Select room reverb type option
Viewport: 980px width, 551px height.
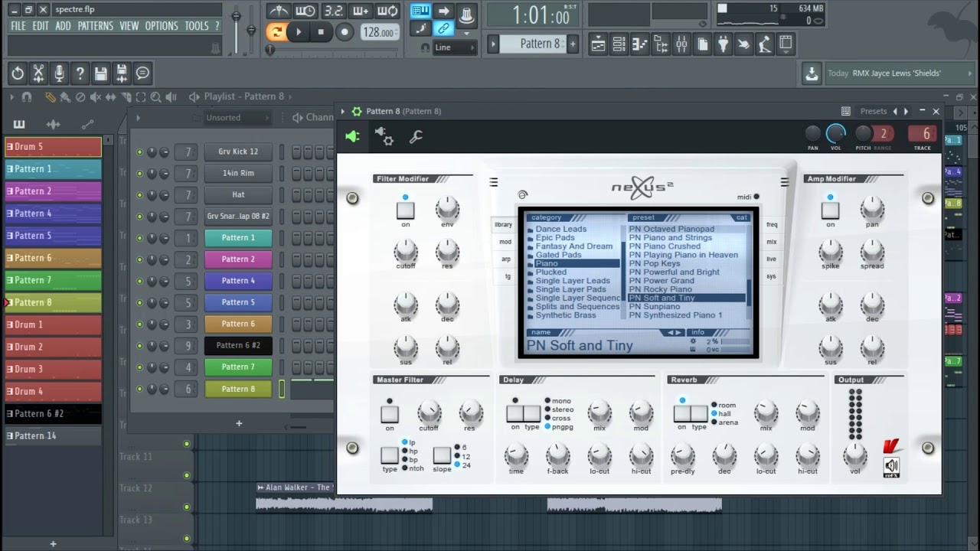click(723, 406)
